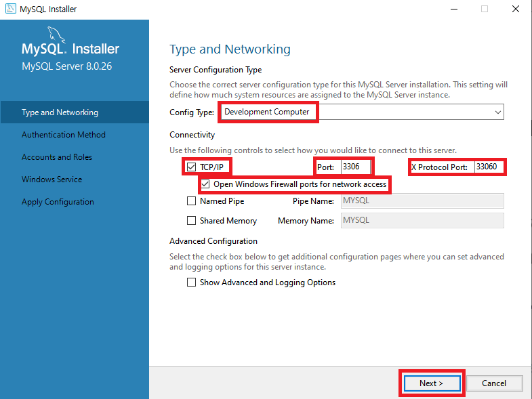Click the 'Server Configuration Type' label

click(x=216, y=70)
